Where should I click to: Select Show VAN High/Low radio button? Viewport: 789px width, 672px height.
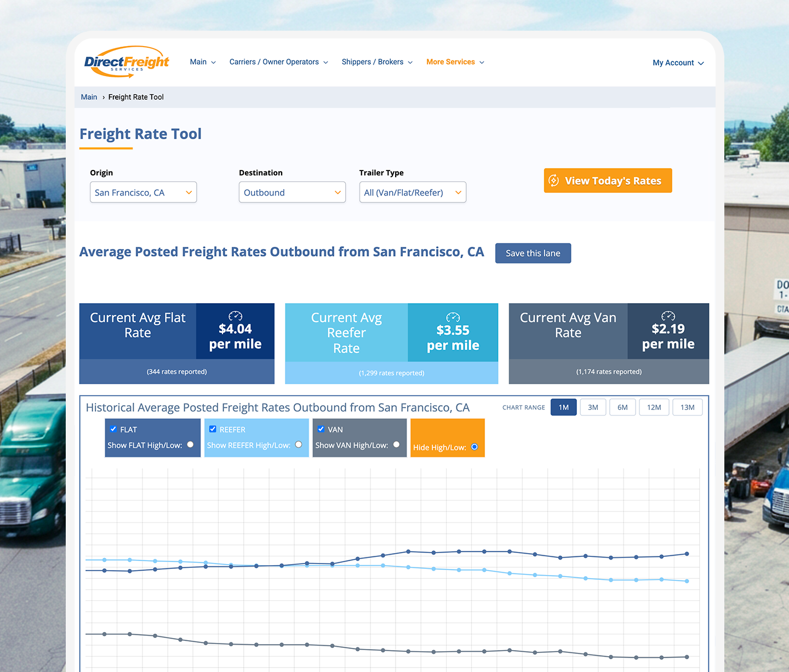click(x=396, y=445)
